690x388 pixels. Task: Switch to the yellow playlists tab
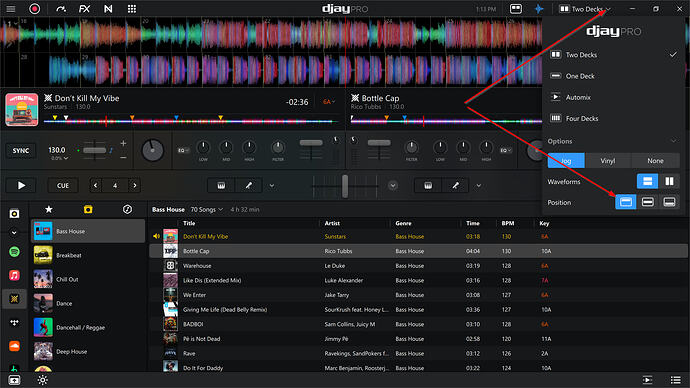(88, 209)
